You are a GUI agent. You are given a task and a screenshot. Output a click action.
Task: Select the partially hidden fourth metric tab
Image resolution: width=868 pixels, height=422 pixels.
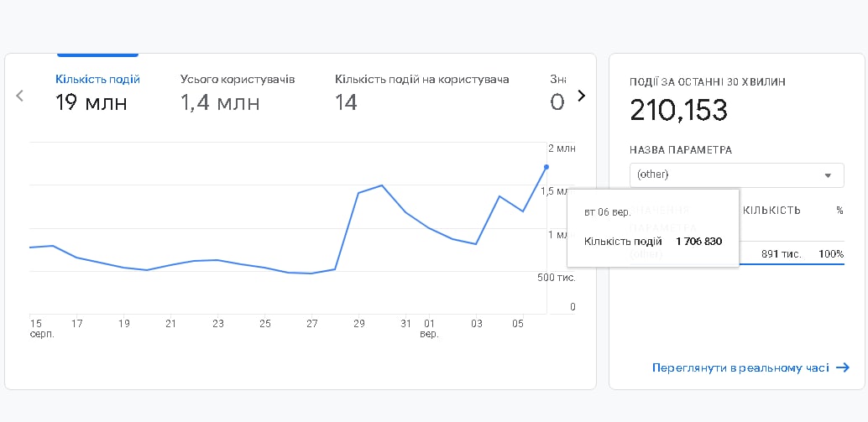557,91
